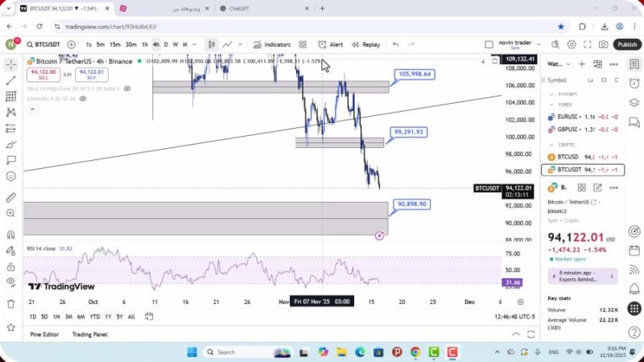Screen dimensions: 644x362
Task: Toggle magnet mode
Action: [11, 235]
